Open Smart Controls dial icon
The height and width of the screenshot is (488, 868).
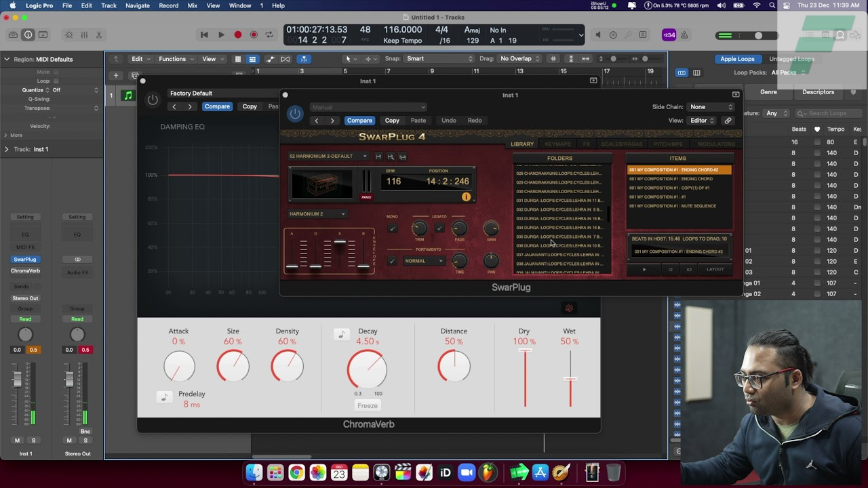point(69,35)
